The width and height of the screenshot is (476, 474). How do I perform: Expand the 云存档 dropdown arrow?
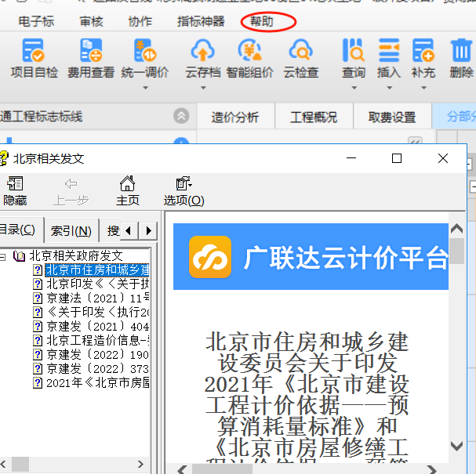point(203,88)
